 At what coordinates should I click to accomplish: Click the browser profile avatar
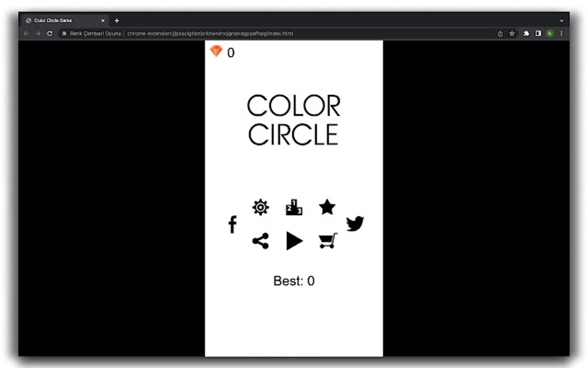point(550,33)
